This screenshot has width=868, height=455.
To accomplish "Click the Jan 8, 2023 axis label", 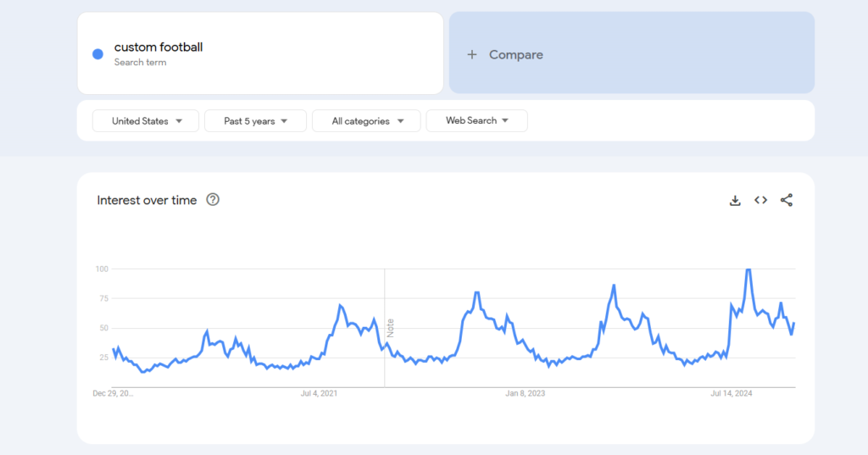I will (526, 393).
